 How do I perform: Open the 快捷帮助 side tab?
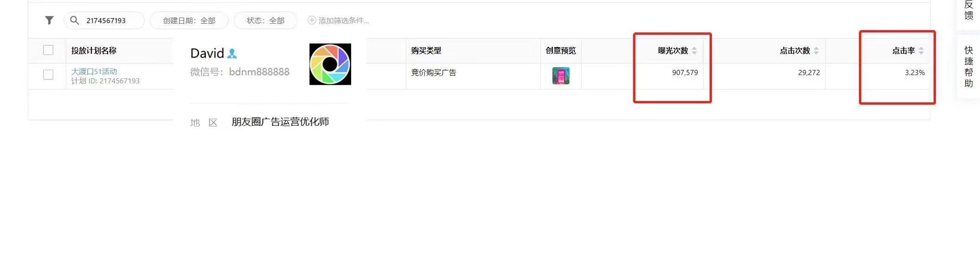(x=969, y=67)
